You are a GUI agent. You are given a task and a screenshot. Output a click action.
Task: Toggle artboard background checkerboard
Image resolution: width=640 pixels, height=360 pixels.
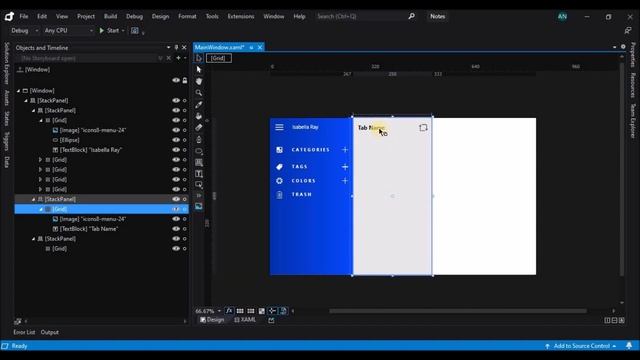tap(262, 311)
